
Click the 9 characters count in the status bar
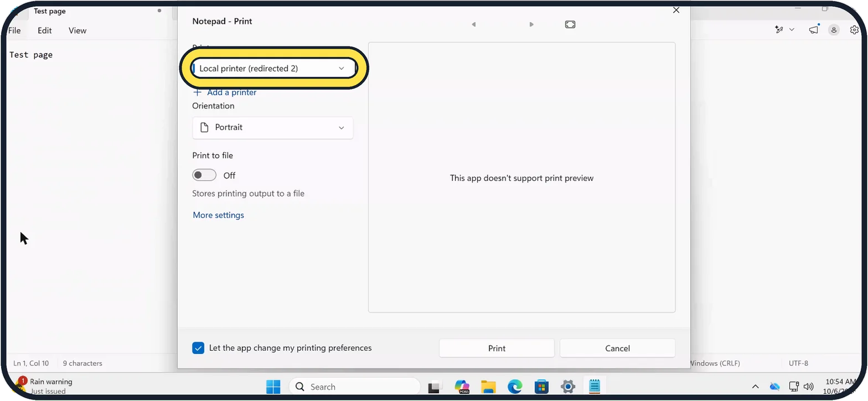(x=82, y=363)
